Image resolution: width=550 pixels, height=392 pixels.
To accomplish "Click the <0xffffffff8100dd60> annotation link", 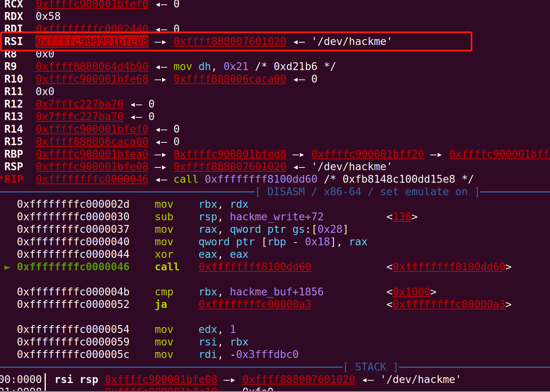I will (x=449, y=267).
